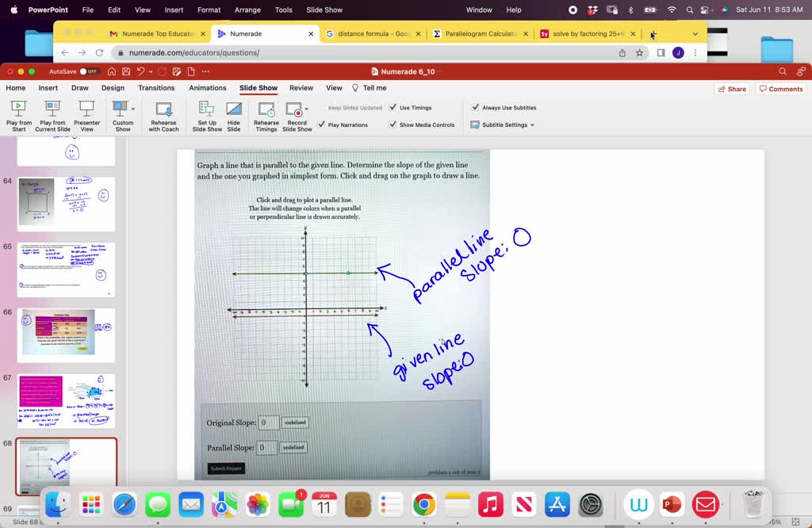812x528 pixels.
Task: Open the Arrange menu in menu bar
Action: click(247, 10)
